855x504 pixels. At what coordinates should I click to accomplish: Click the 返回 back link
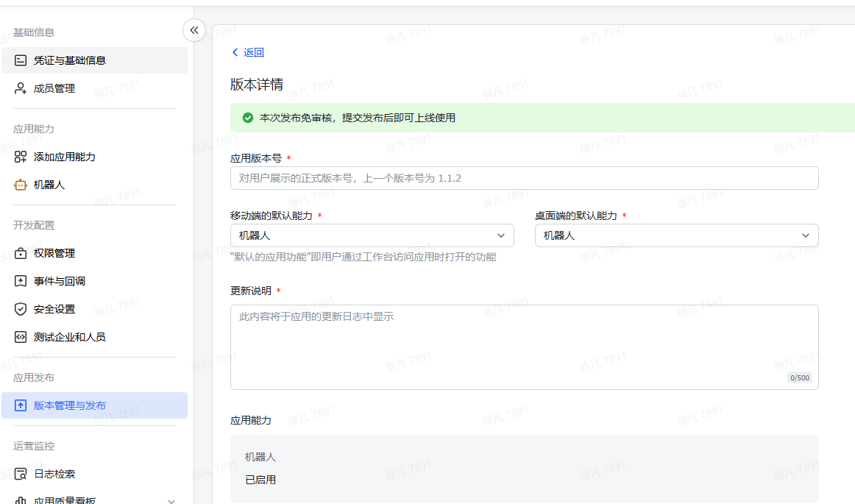pos(249,52)
